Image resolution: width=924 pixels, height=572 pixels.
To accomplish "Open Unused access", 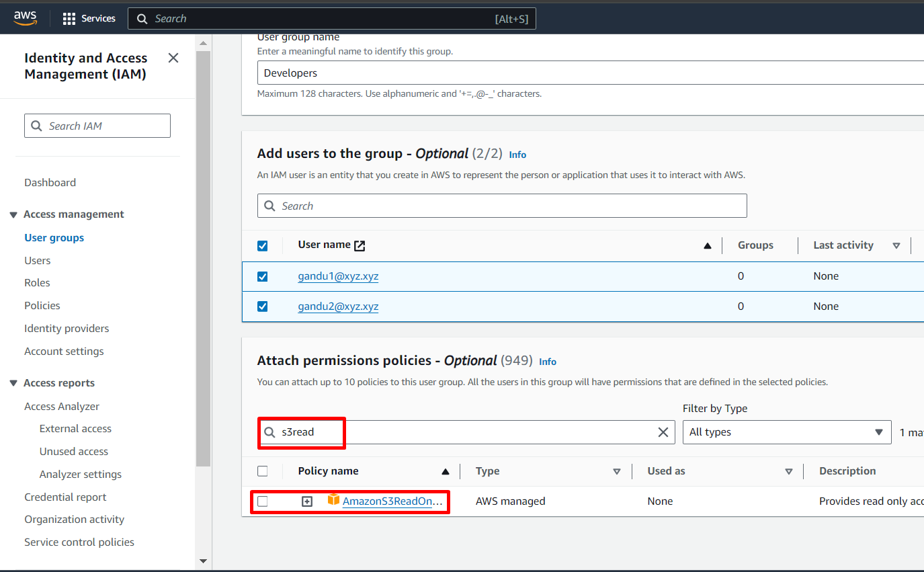I will point(74,451).
